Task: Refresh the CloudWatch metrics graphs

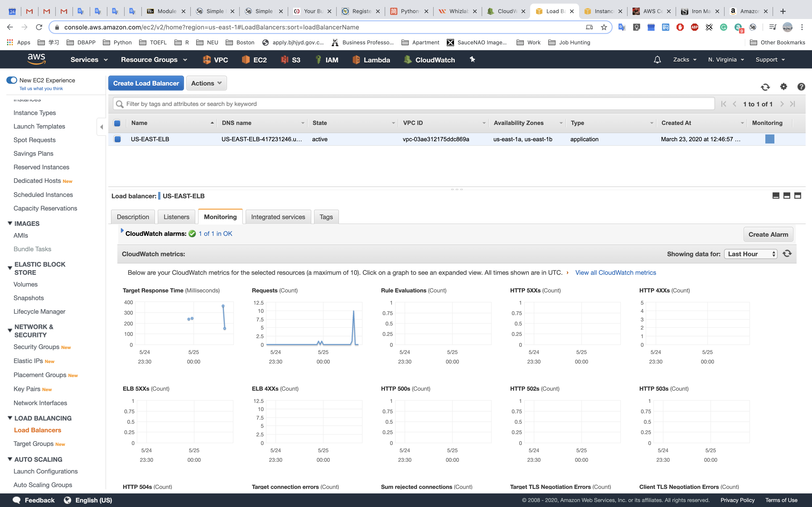Action: pos(787,253)
